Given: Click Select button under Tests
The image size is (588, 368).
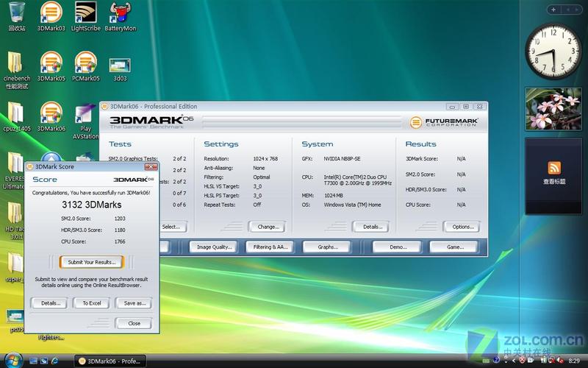Looking at the screenshot, I should 171,227.
